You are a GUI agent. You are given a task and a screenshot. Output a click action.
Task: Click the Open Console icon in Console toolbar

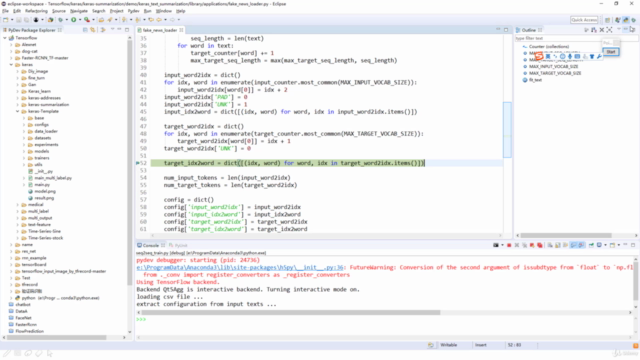[612, 245]
